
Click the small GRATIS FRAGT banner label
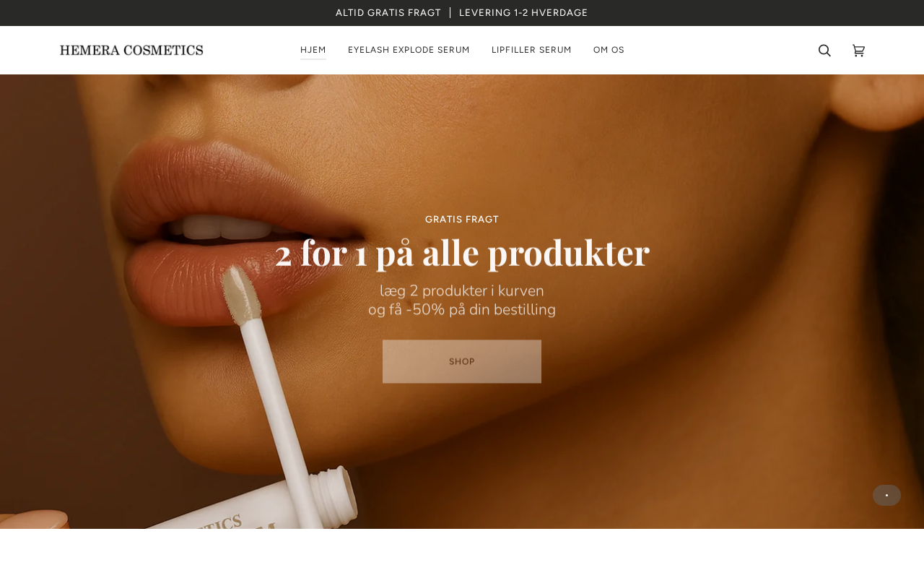click(462, 220)
